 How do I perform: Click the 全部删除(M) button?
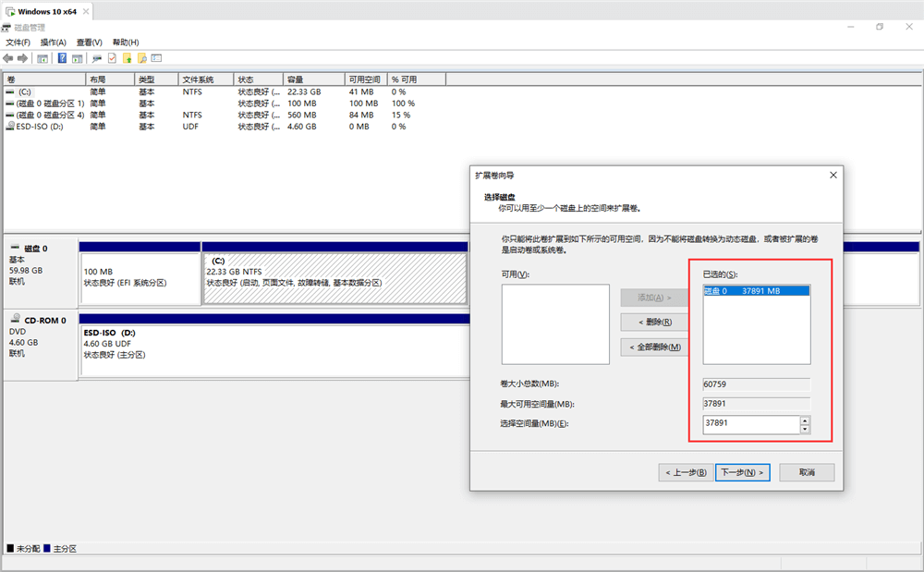point(654,347)
